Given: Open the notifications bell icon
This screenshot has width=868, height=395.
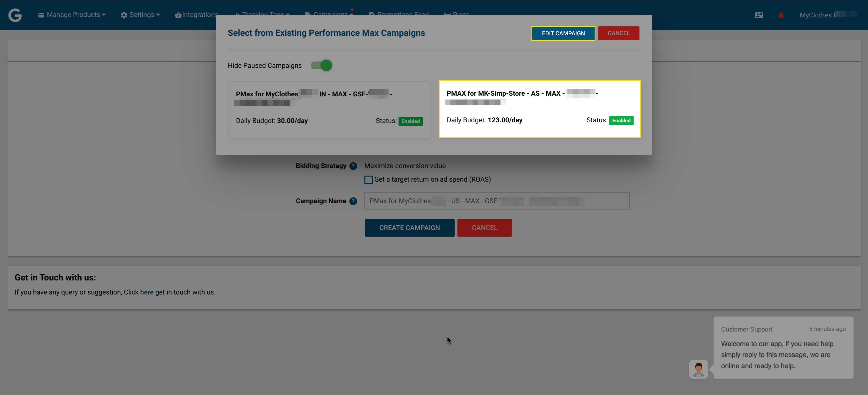Looking at the screenshot, I should pyautogui.click(x=781, y=15).
